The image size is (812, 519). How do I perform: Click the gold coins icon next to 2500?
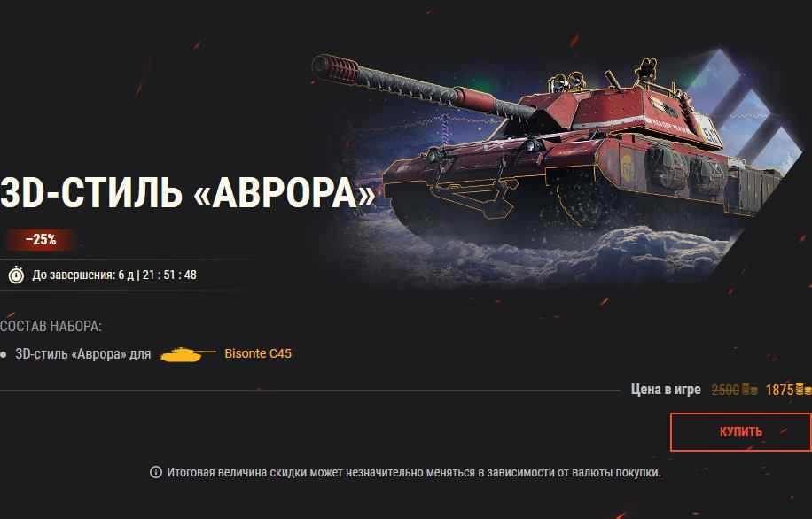749,389
